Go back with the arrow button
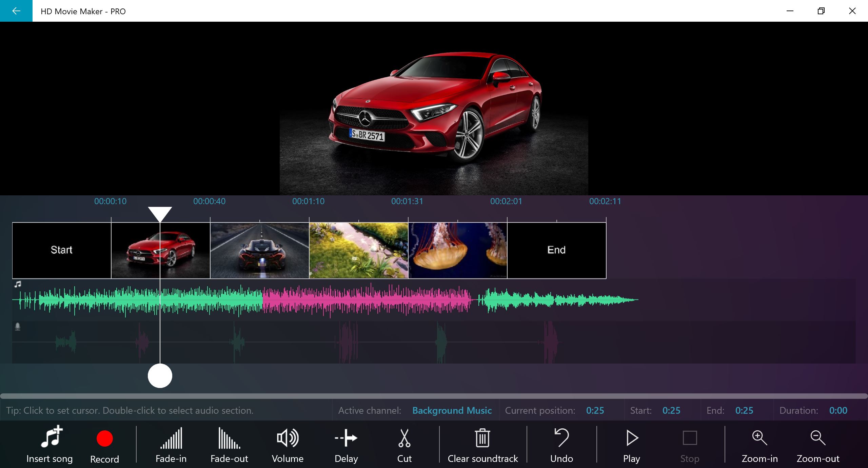This screenshot has width=868, height=468. pos(16,11)
